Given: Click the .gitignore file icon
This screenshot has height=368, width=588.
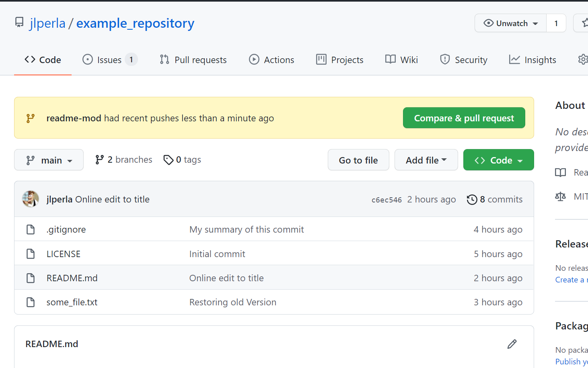Looking at the screenshot, I should pos(31,229).
